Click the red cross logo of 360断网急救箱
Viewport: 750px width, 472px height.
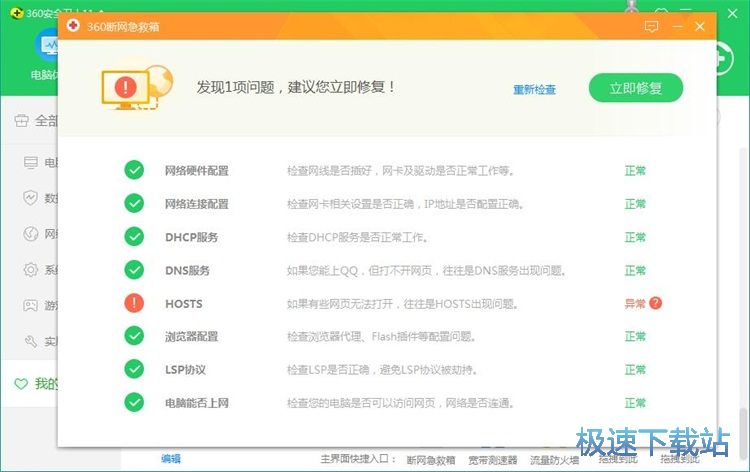(73, 25)
